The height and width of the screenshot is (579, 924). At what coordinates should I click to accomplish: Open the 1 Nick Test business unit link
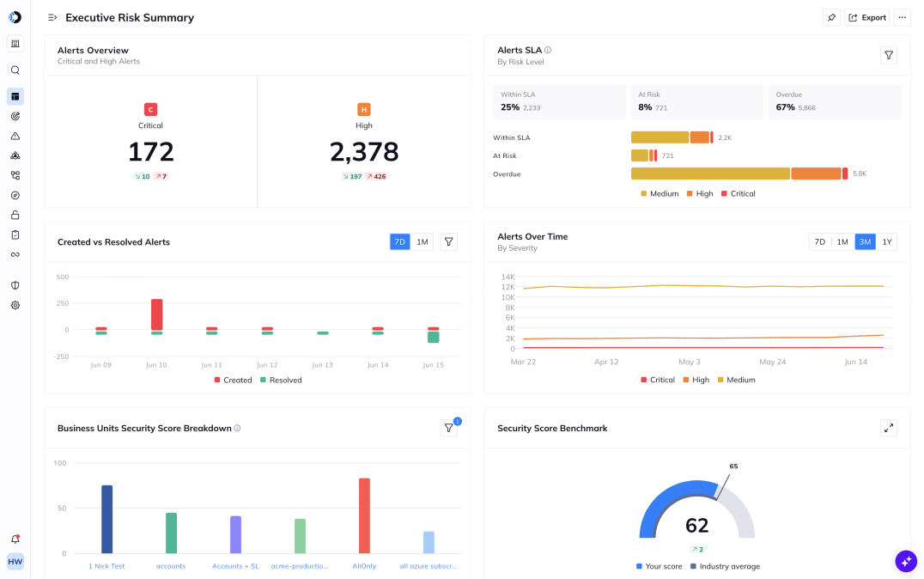tap(106, 566)
